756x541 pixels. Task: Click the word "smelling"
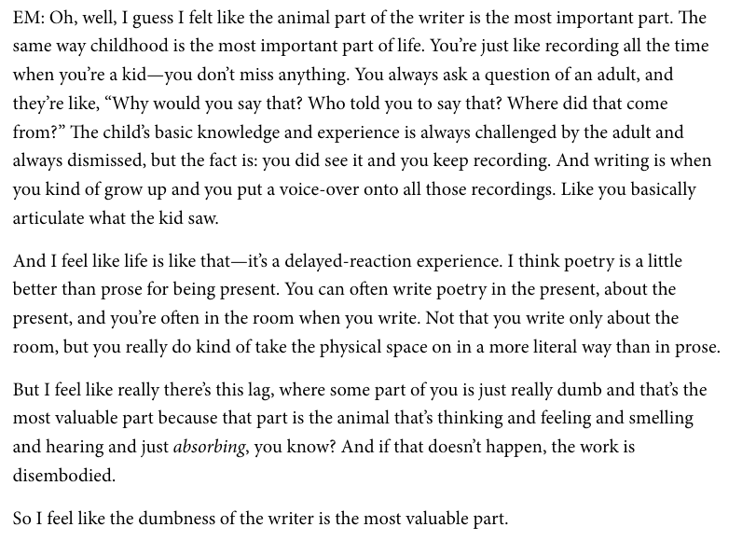657,419
